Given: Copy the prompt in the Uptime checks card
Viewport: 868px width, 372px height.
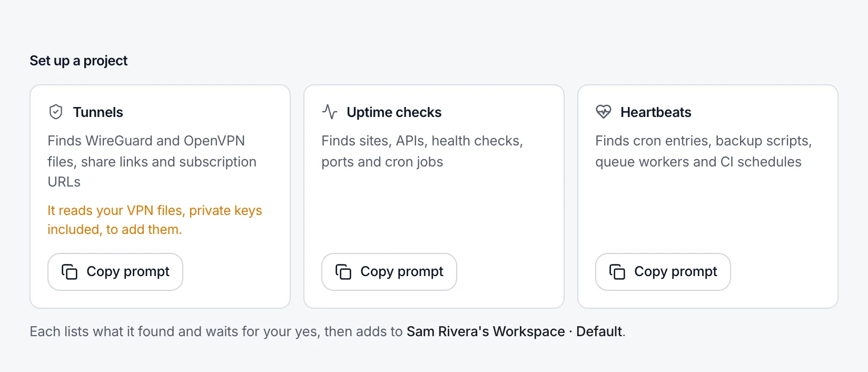Looking at the screenshot, I should [x=389, y=272].
